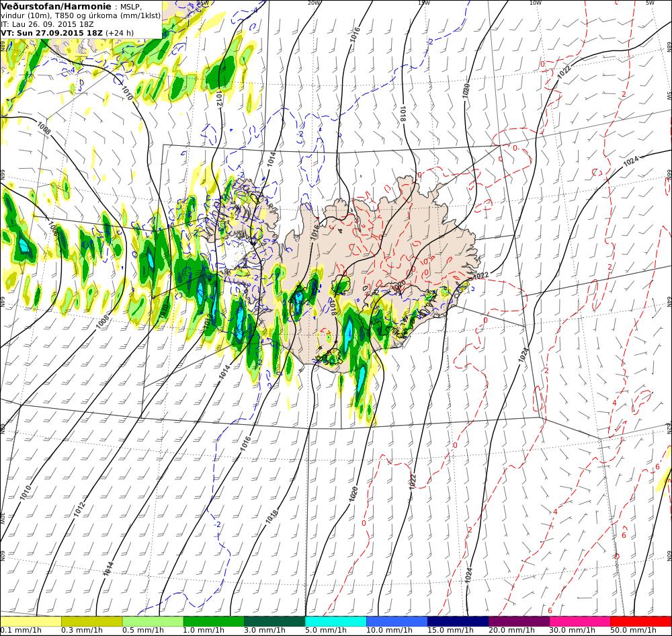Click the dark green 3.0 mm/1h swatch
672x636 pixels.
pyautogui.click(x=275, y=621)
